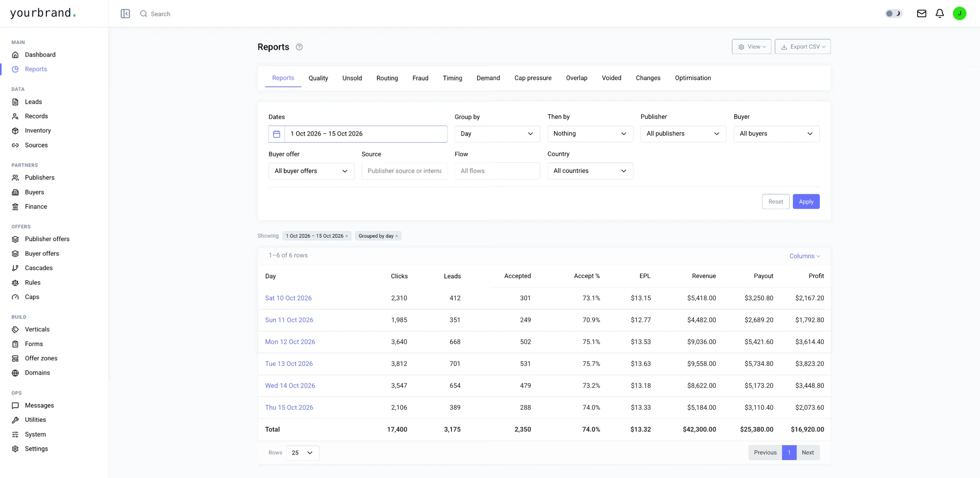980x478 pixels.
Task: Open Leads in sidebar
Action: (x=33, y=102)
